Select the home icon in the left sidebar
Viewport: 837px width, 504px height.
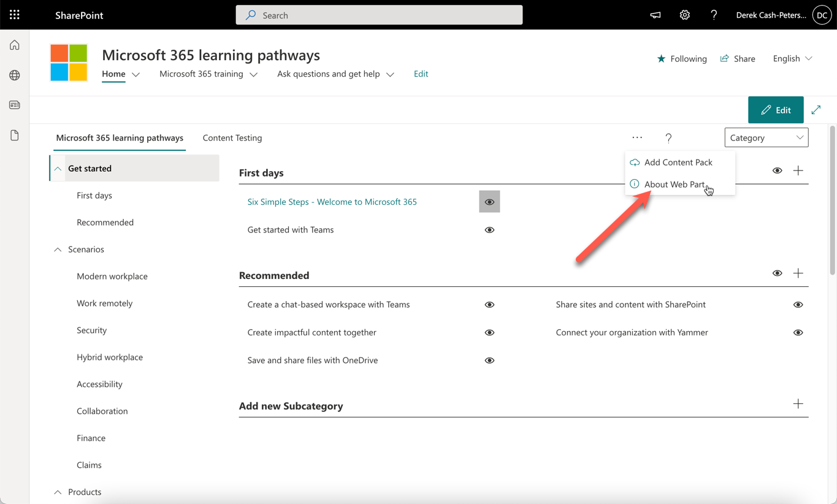(x=14, y=45)
